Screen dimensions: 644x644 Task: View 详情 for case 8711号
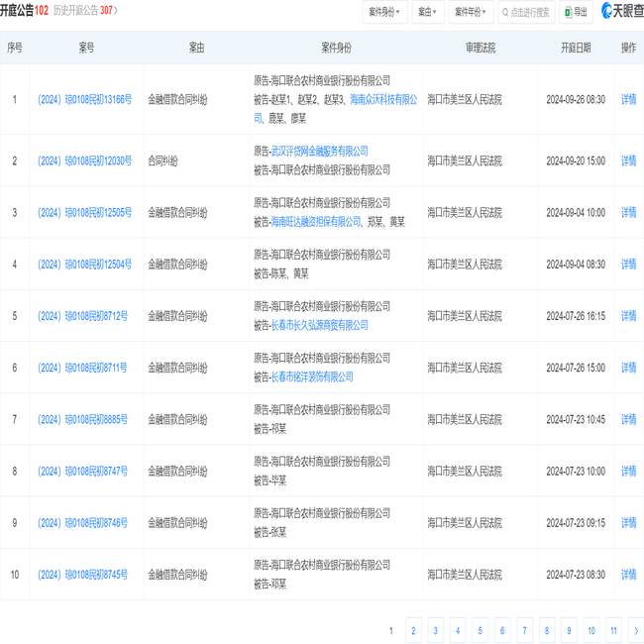tap(628, 368)
